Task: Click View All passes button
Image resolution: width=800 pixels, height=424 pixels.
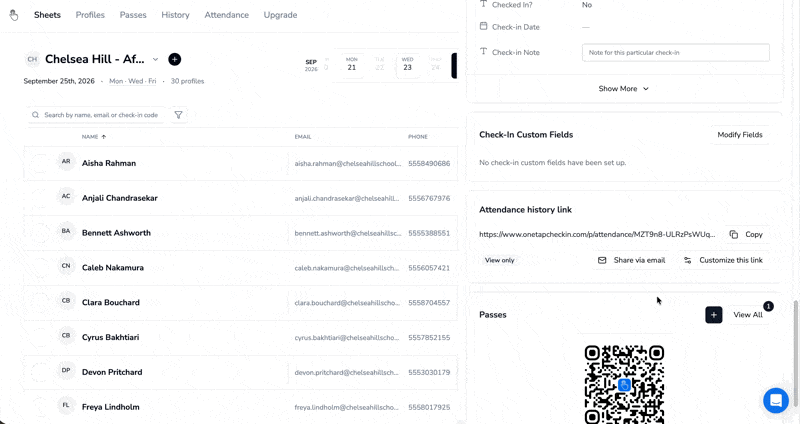Action: tap(748, 315)
